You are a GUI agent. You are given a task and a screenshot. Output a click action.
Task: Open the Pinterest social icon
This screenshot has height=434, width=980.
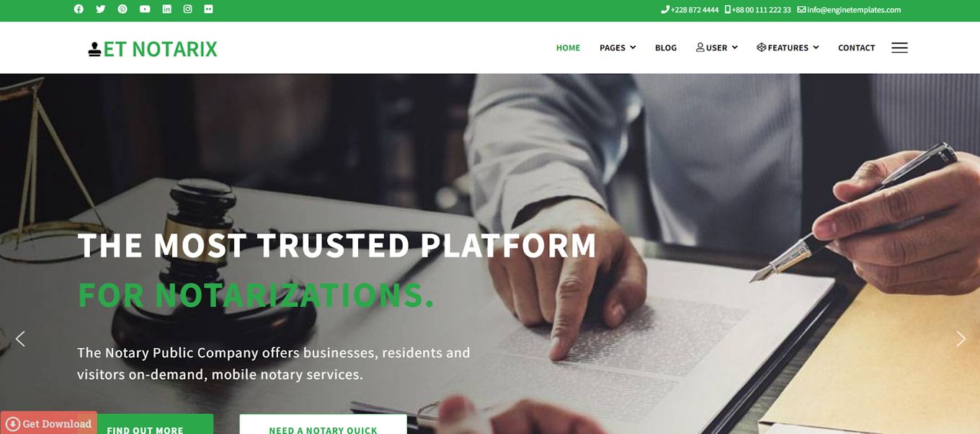(122, 9)
